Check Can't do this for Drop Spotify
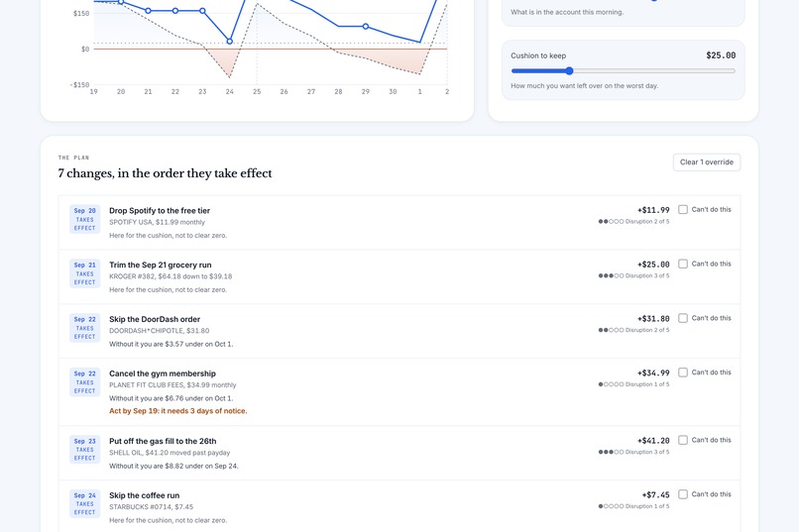 point(683,210)
